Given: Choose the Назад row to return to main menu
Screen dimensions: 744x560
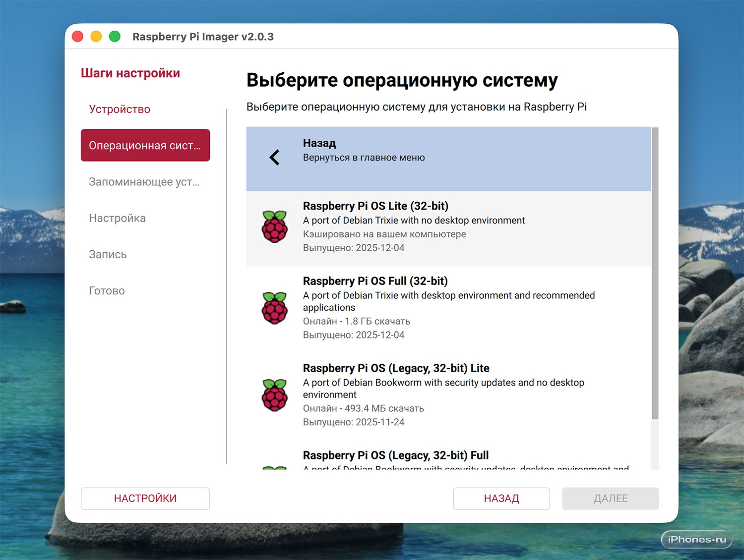Looking at the screenshot, I should (448, 159).
